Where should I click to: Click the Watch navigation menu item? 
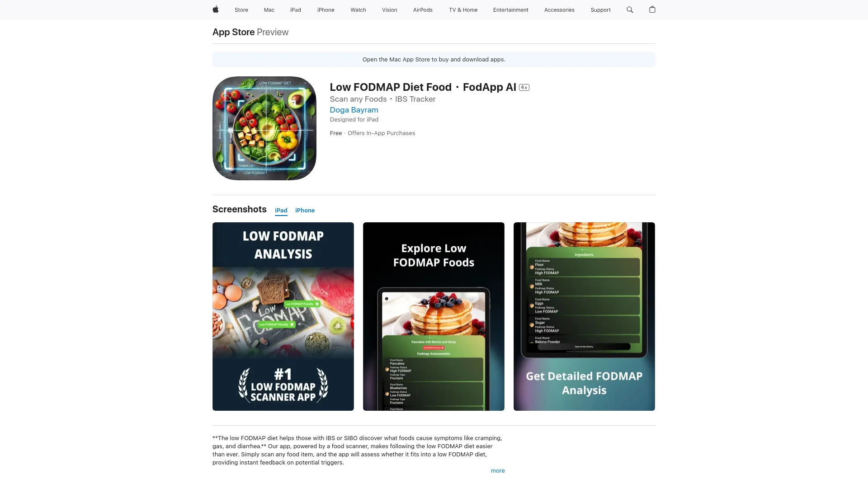[358, 9]
